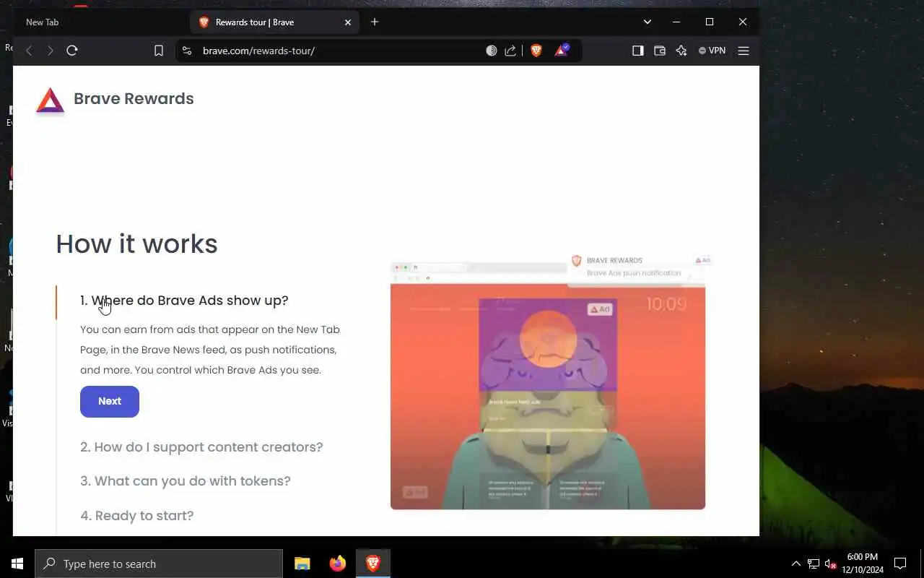
Task: Click the Brave Shields lion icon
Action: (536, 51)
